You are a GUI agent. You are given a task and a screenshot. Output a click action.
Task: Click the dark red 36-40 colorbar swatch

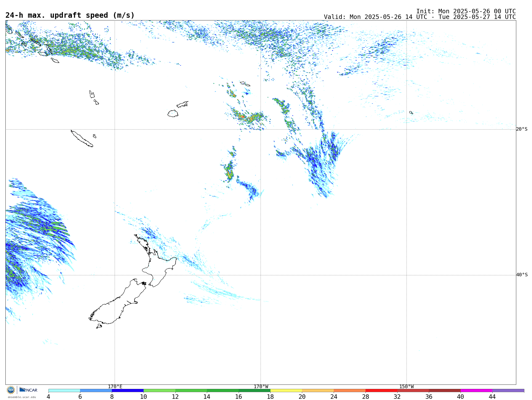tap(445, 391)
